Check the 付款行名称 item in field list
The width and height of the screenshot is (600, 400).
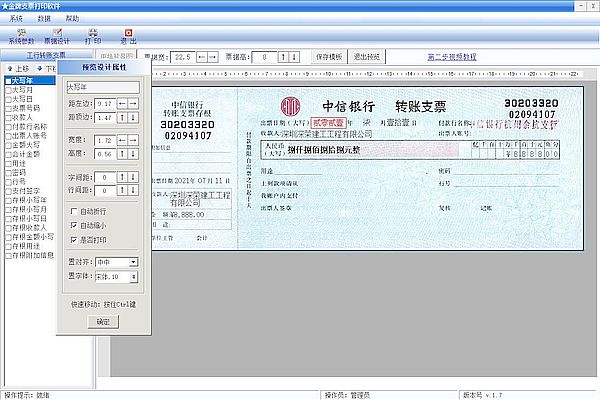[x=8, y=127]
